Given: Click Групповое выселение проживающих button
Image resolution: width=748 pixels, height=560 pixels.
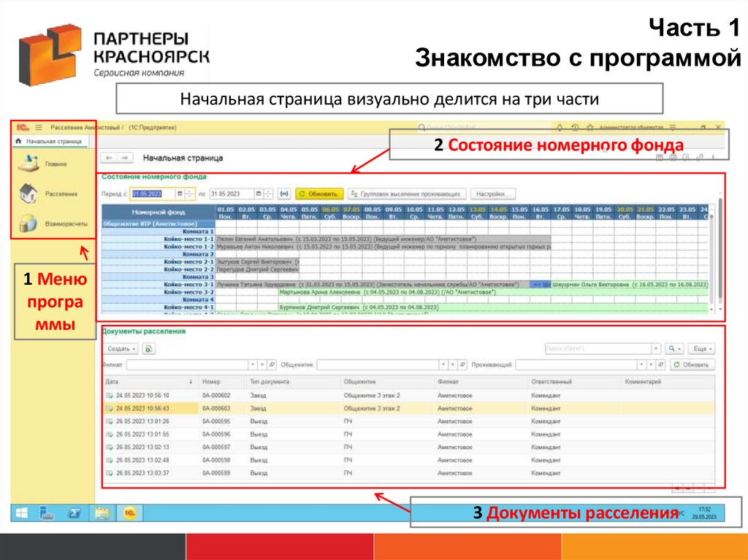Looking at the screenshot, I should (x=406, y=194).
